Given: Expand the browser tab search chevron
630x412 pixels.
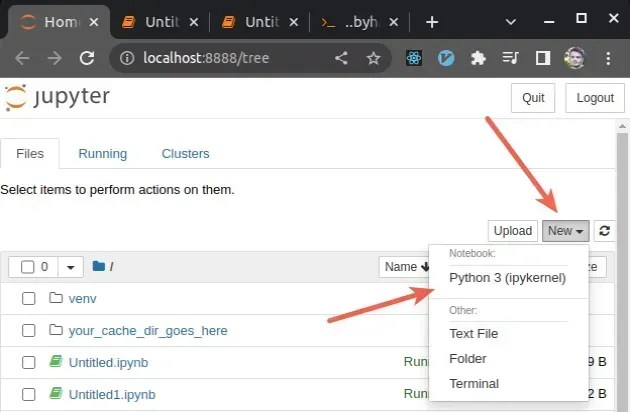Looking at the screenshot, I should (x=511, y=22).
